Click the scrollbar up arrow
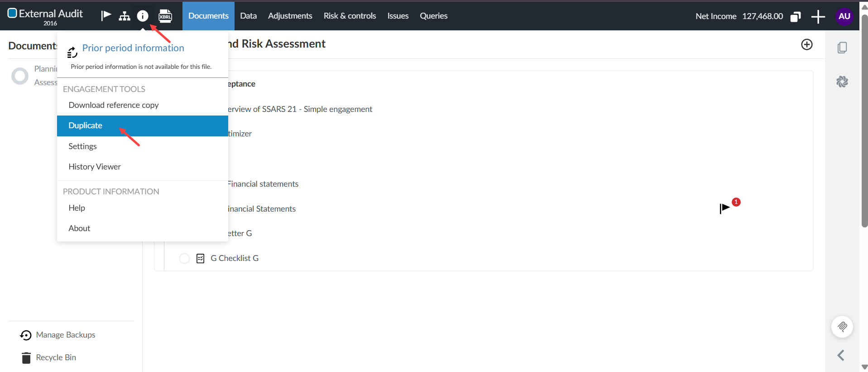 [864, 7]
